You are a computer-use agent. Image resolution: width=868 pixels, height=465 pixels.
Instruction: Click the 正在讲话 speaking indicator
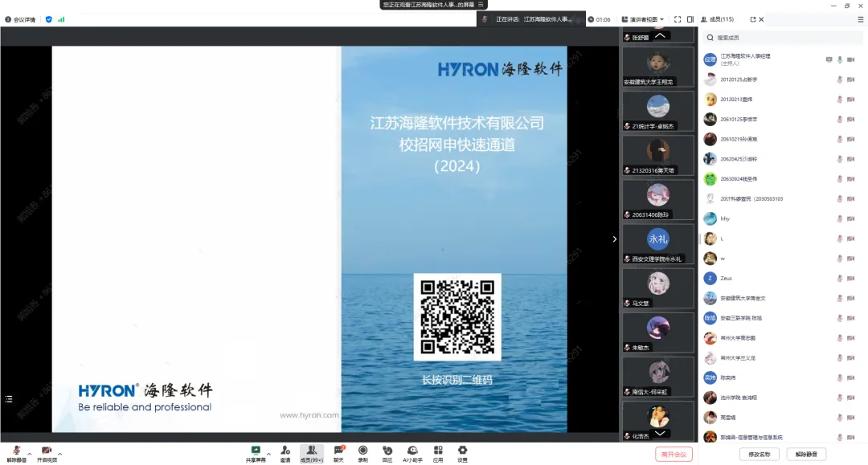click(530, 19)
